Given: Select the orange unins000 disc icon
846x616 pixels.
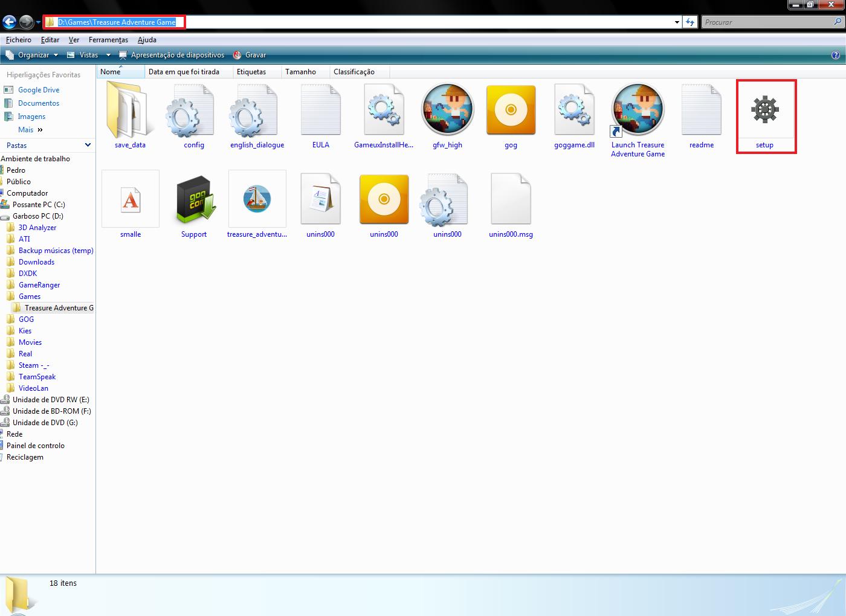Looking at the screenshot, I should (x=384, y=199).
